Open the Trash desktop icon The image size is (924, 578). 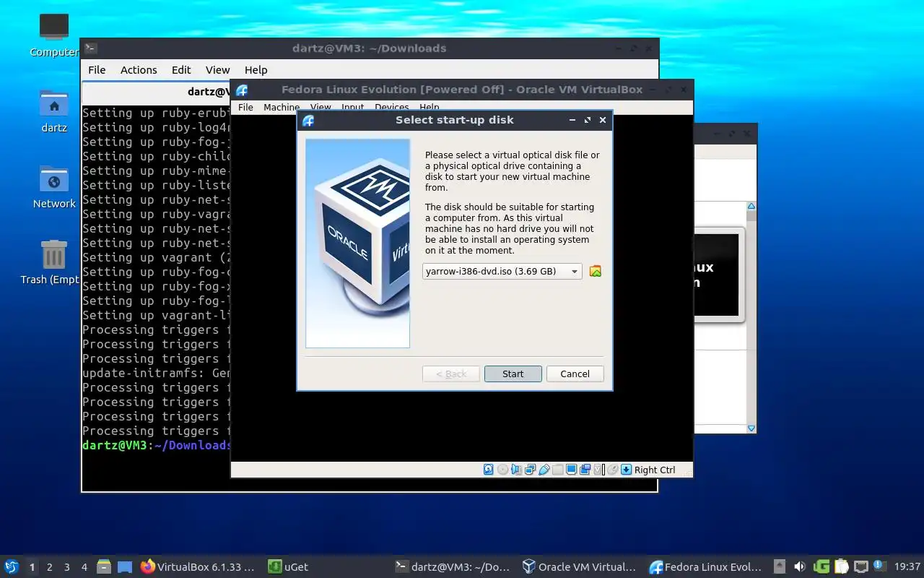54,262
